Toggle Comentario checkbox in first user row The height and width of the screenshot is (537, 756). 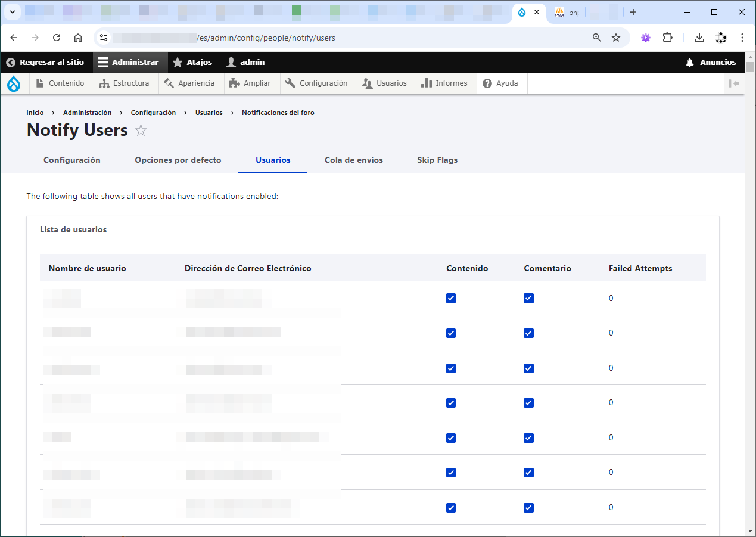pos(528,299)
